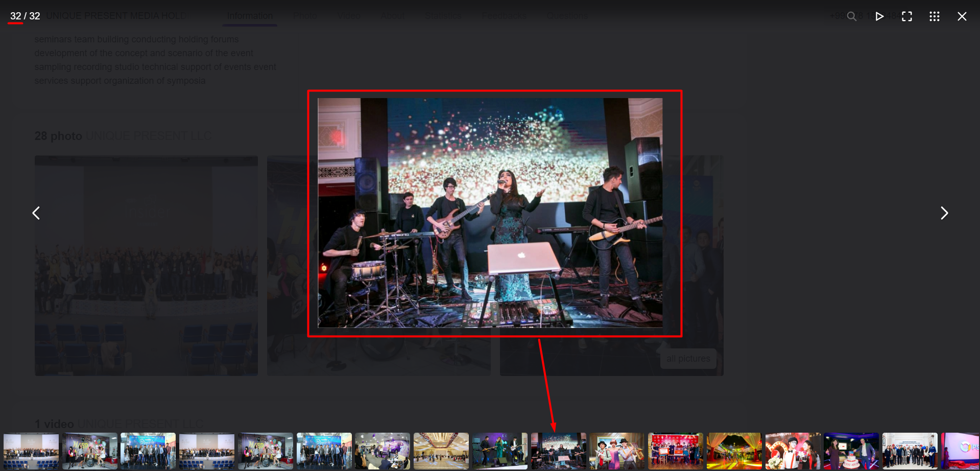Image resolution: width=980 pixels, height=471 pixels.
Task: Toggle the thumbnails grid icon
Action: pyautogui.click(x=935, y=16)
